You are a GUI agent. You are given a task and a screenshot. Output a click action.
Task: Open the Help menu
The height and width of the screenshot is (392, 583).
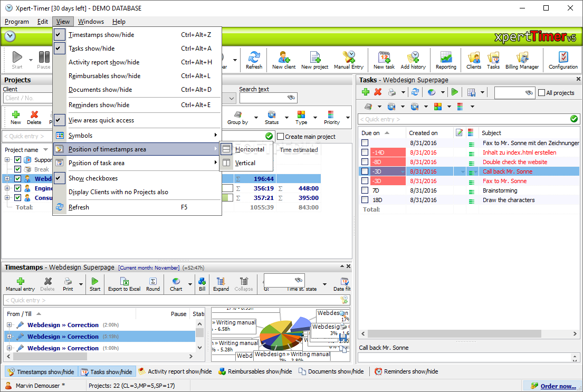[x=119, y=22]
